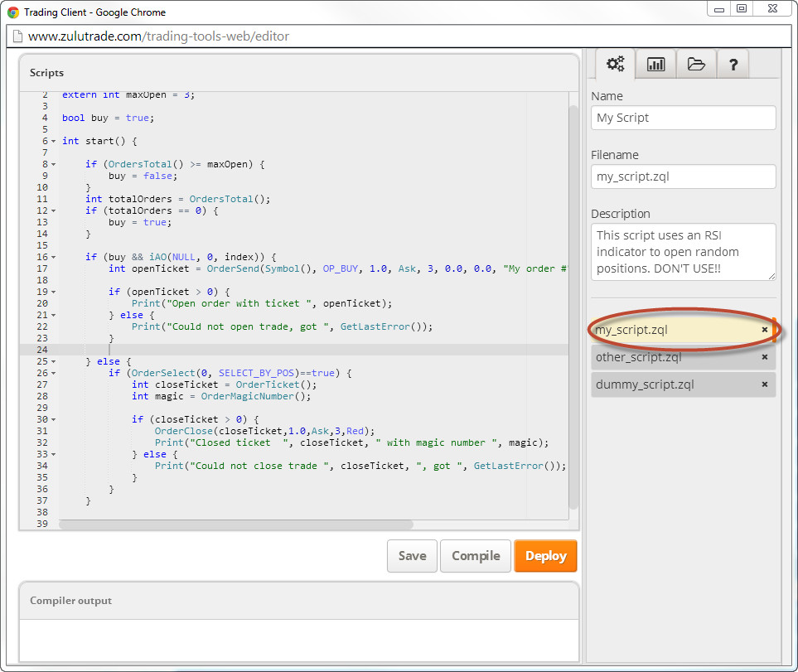Click into the Description text area

(x=683, y=252)
